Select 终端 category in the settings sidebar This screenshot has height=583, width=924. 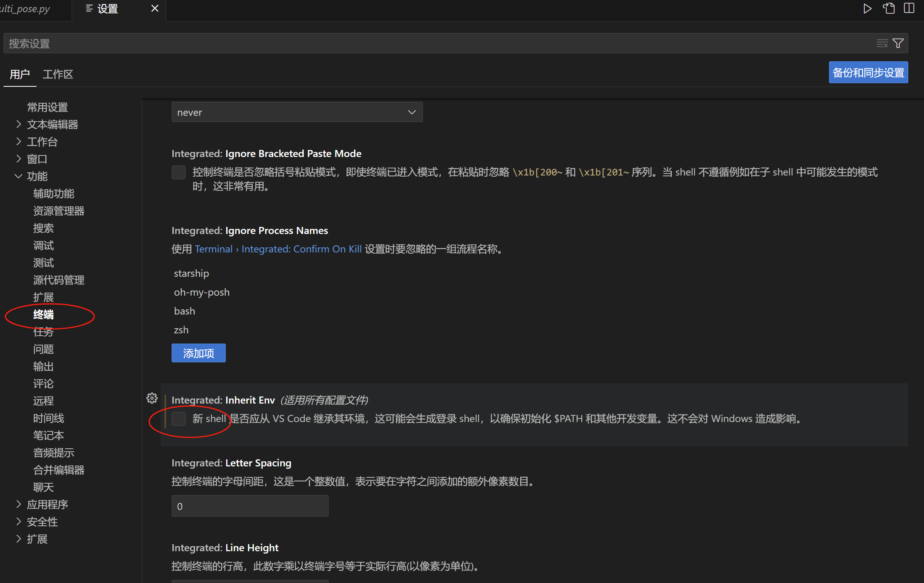(44, 315)
